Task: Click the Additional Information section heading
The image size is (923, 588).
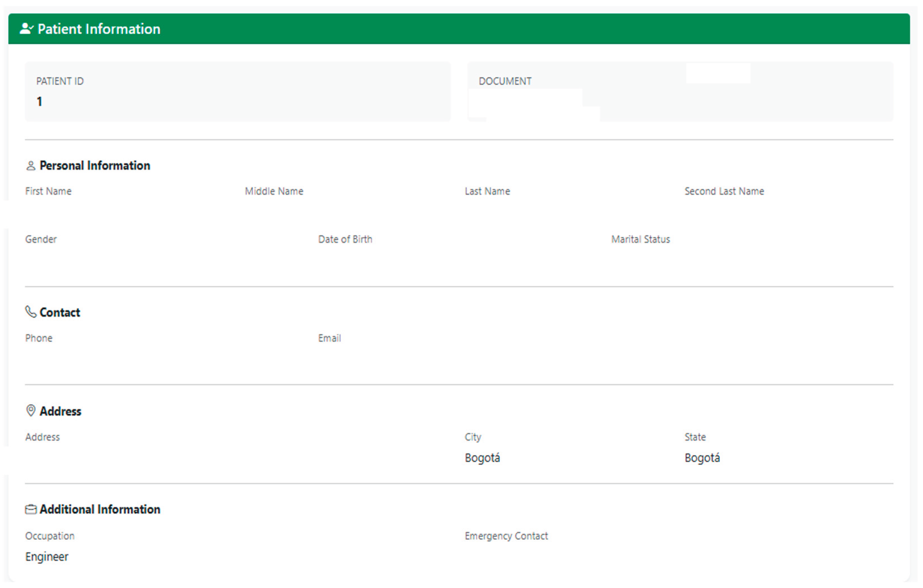Action: tap(100, 510)
